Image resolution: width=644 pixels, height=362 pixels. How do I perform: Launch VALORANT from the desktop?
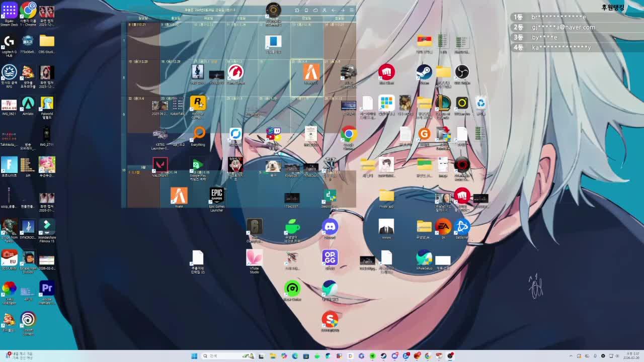pyautogui.click(x=160, y=165)
